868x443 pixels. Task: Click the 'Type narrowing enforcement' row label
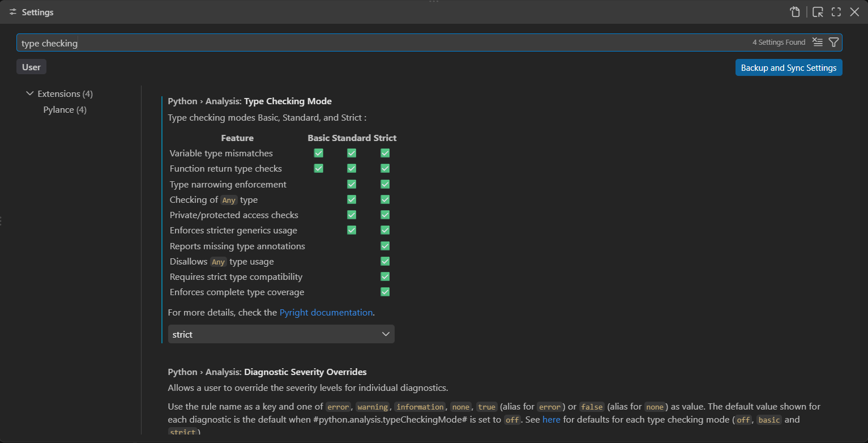(228, 184)
